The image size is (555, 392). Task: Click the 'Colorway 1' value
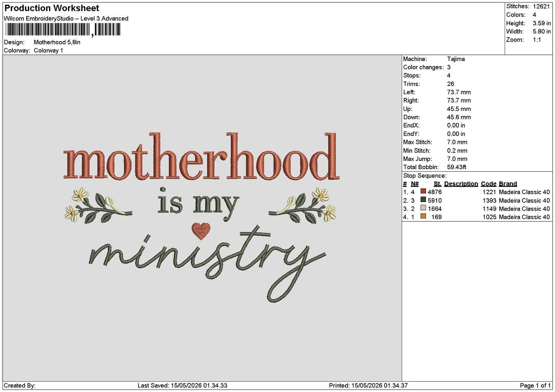[48, 50]
